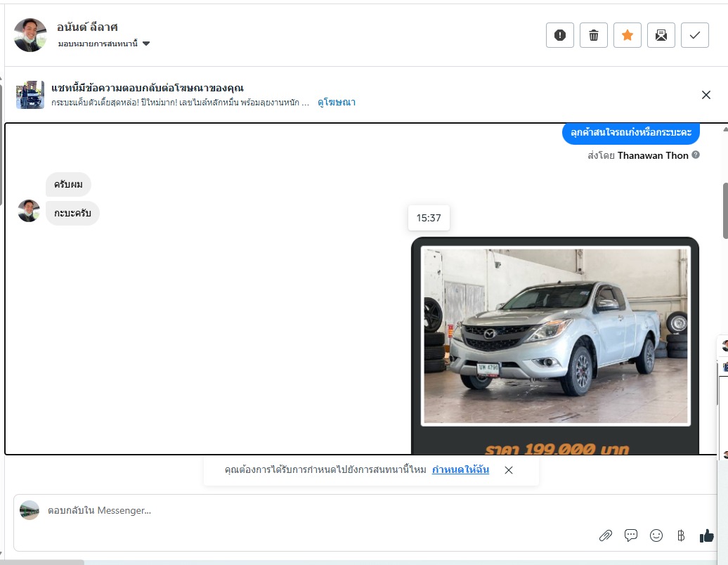Send a thumbs-up like

[706, 535]
